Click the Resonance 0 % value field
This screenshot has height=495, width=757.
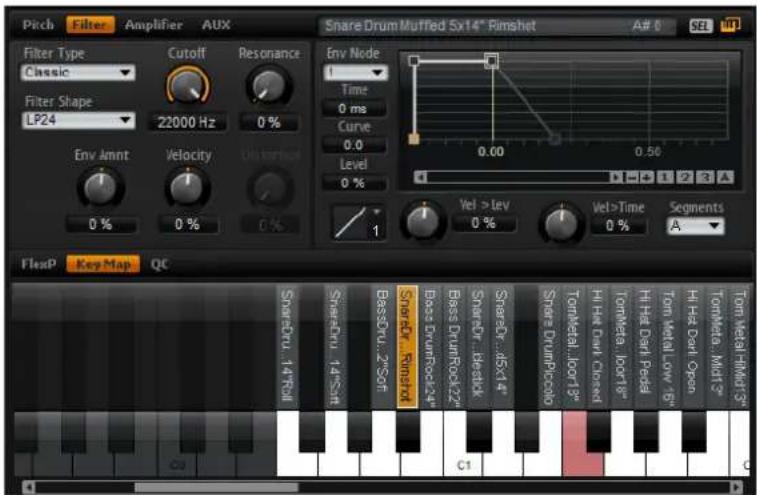[268, 122]
